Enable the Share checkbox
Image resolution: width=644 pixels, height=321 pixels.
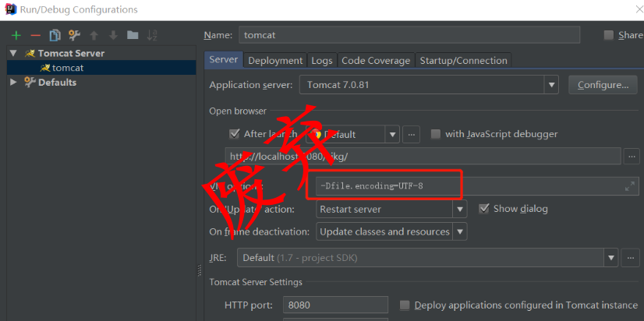[x=609, y=35]
